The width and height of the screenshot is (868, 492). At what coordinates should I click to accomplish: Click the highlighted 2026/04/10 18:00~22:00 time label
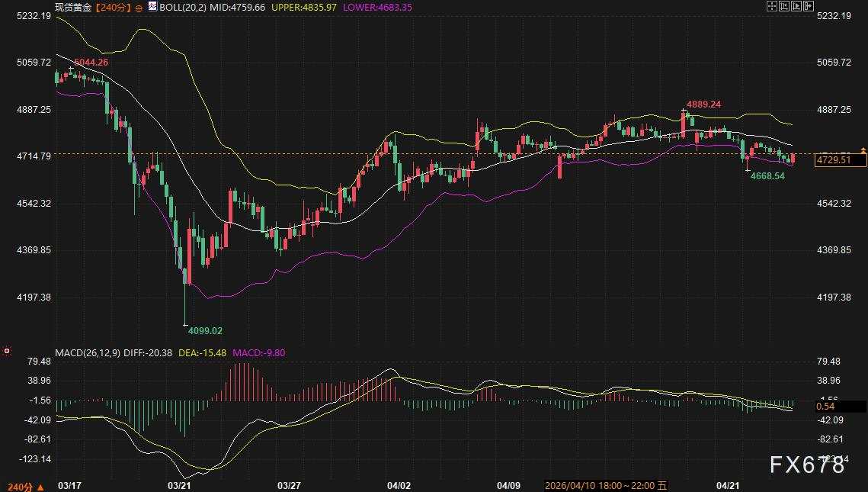pyautogui.click(x=606, y=486)
